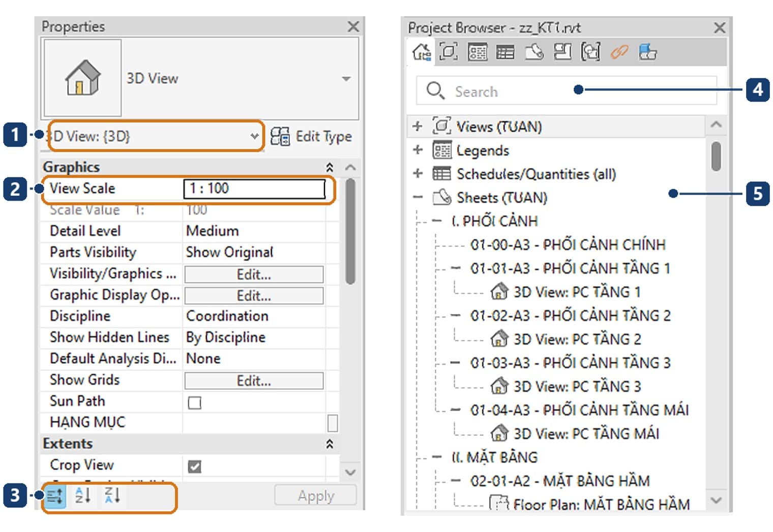773x532 pixels.
Task: Click Edit for Show Grids
Action: click(254, 381)
